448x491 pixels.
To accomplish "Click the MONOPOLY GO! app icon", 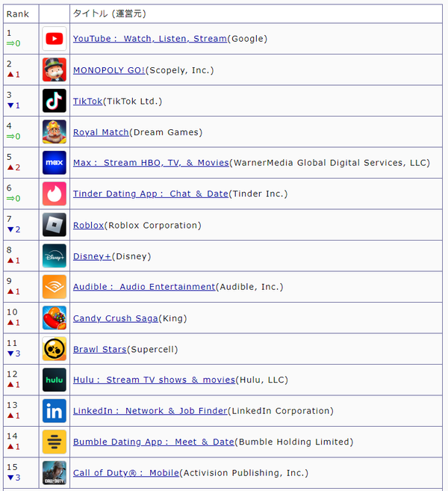I will tap(54, 70).
